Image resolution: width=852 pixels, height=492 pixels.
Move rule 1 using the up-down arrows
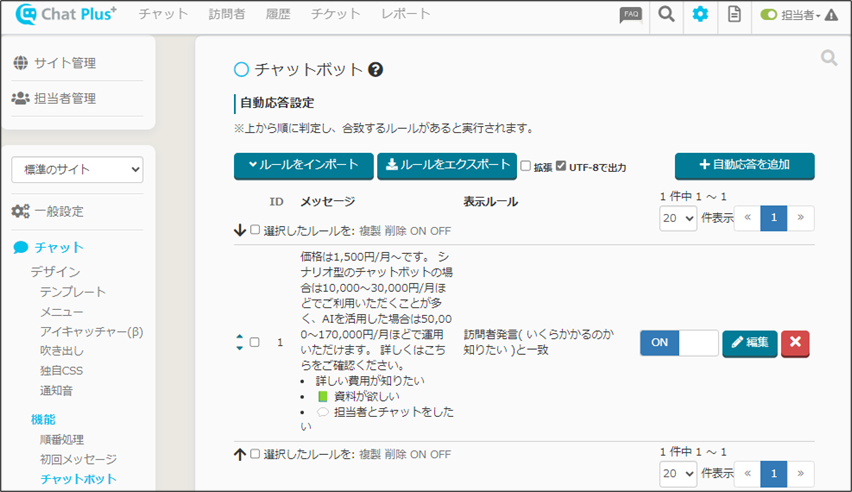pyautogui.click(x=239, y=342)
